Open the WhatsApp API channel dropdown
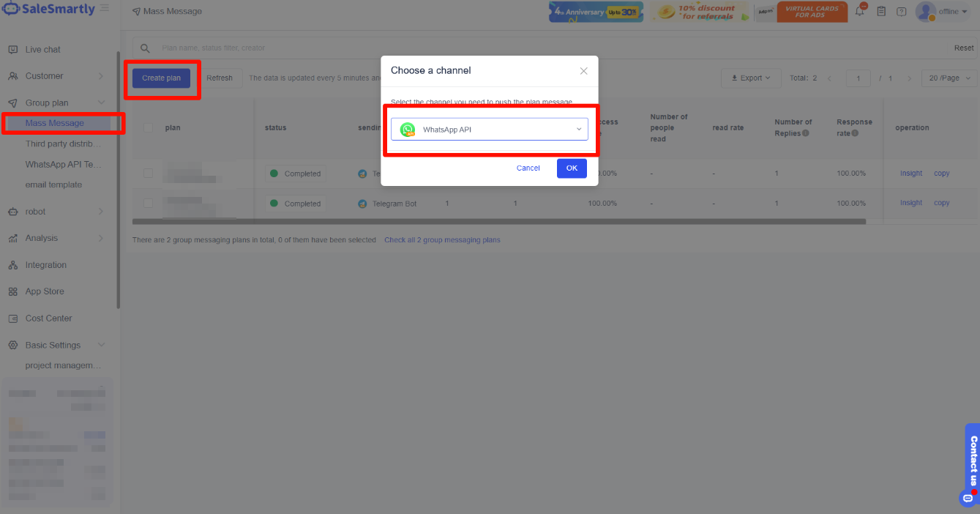This screenshot has height=514, width=980. (490, 129)
